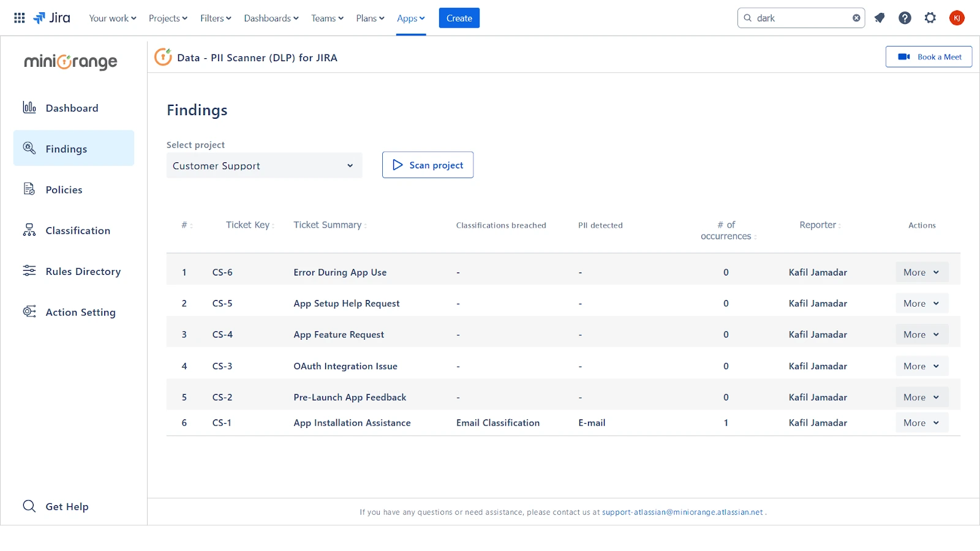Open the Jira app switcher grid icon
This screenshot has width=980, height=551.
pos(20,18)
